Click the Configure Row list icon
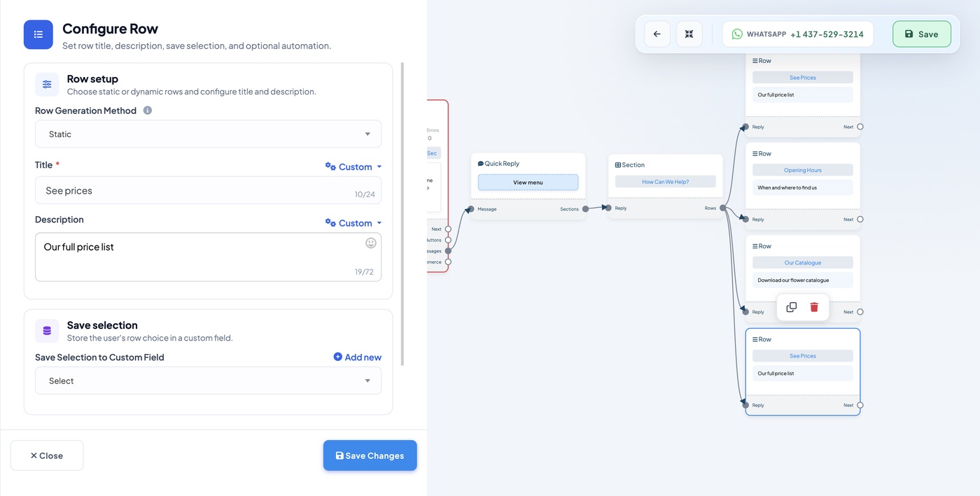 (38, 34)
